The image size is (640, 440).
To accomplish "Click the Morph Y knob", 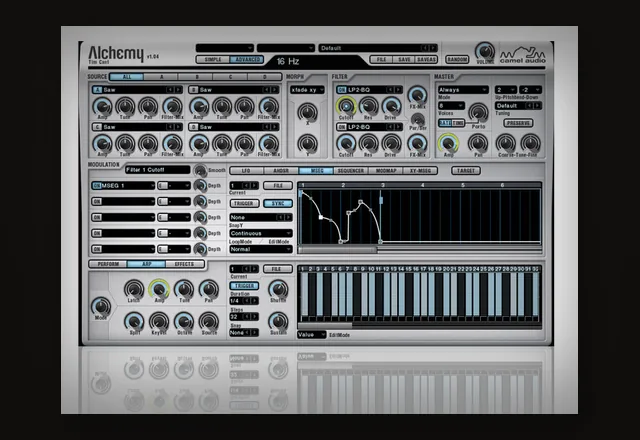I will click(307, 144).
